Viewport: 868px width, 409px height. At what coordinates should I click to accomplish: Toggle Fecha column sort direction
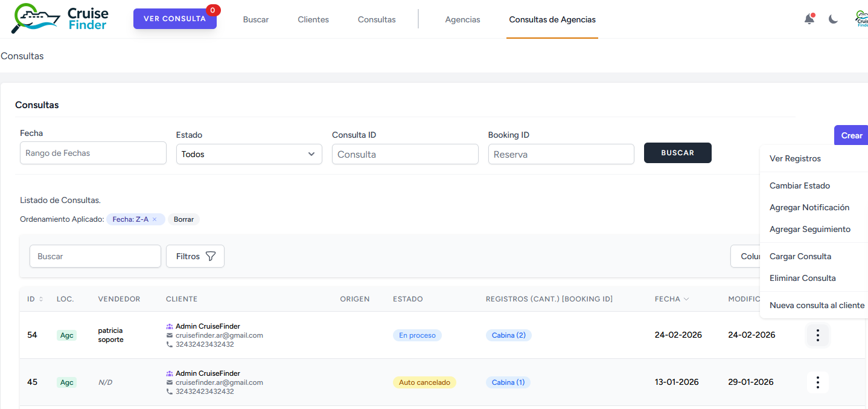[x=688, y=298]
